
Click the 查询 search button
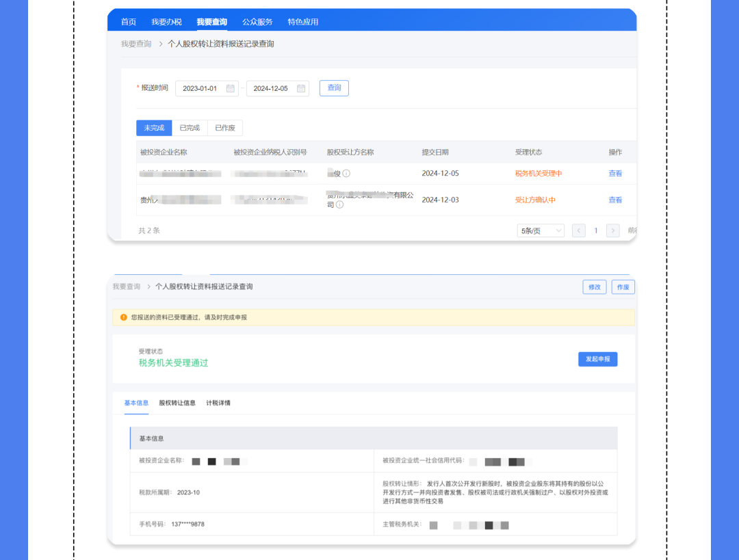(x=334, y=88)
